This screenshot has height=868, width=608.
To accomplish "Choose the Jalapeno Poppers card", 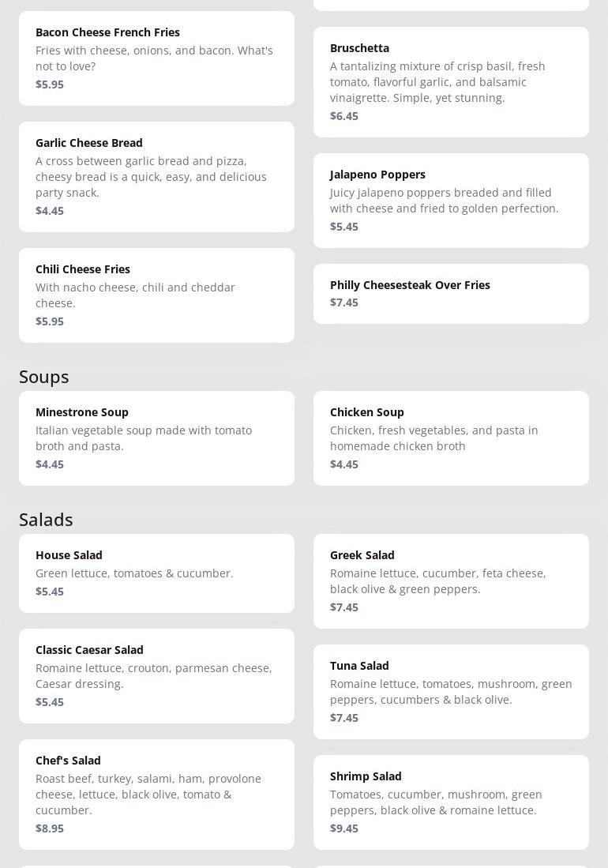I will (451, 200).
